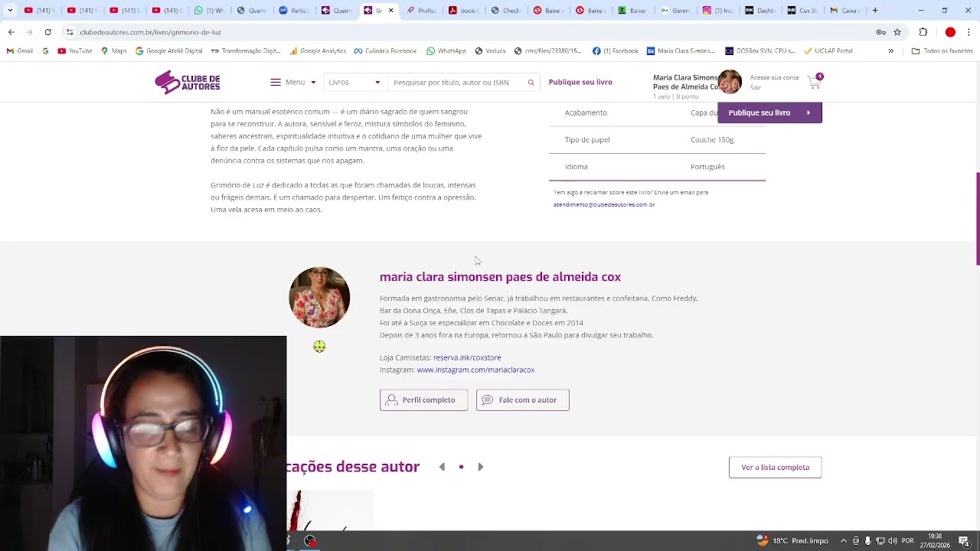Open the password key icon in the address bar

point(880,32)
